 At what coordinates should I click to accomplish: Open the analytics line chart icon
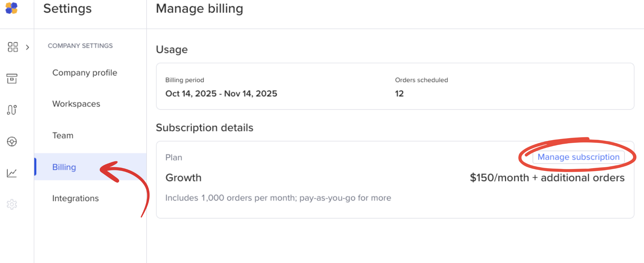tap(12, 173)
